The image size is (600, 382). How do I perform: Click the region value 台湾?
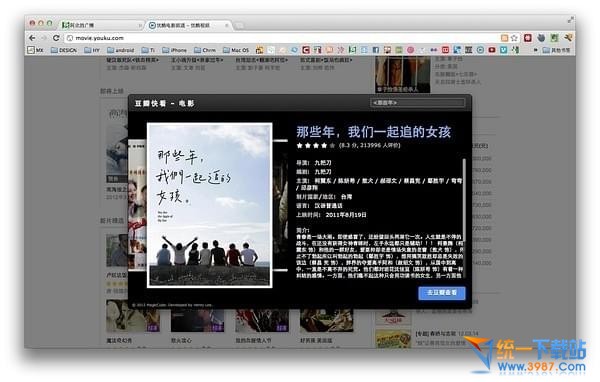pyautogui.click(x=346, y=197)
